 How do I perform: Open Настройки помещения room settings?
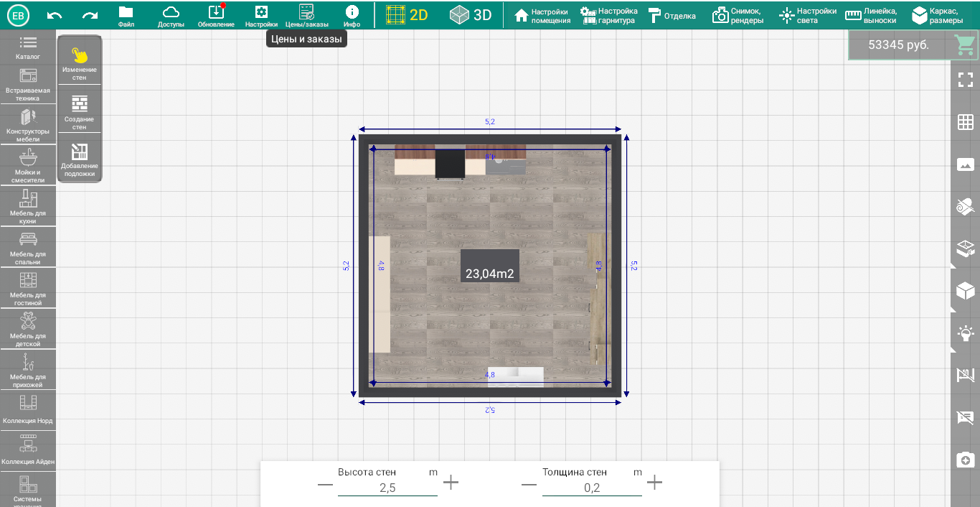point(543,15)
